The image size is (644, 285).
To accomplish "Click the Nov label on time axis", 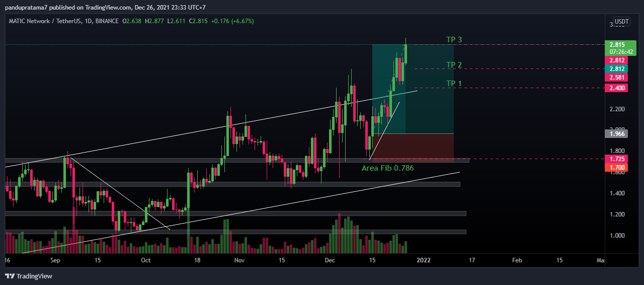I will click(x=239, y=260).
